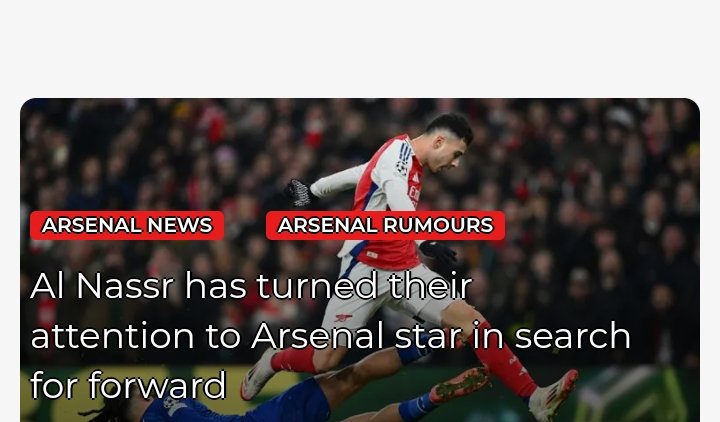The width and height of the screenshot is (720, 422).
Task: Click the Arsenal cannon logo on white shorts
Action: pos(343,317)
